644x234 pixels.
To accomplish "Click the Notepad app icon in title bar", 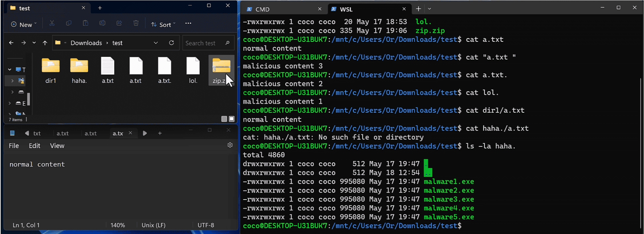I will pyautogui.click(x=12, y=133).
